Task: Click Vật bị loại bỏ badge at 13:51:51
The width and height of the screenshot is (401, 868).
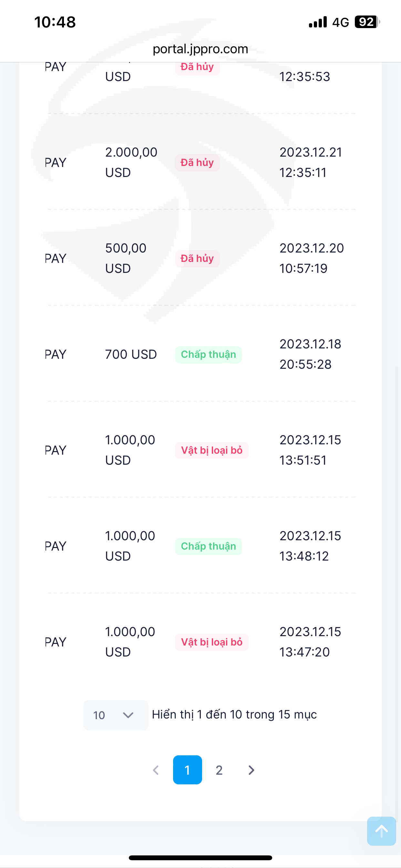Action: click(211, 450)
